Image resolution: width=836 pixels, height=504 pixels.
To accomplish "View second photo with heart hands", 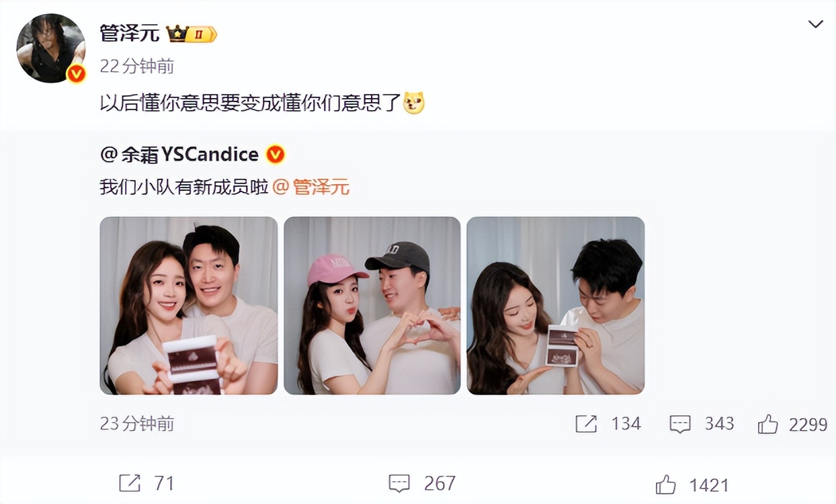I will click(x=372, y=306).
